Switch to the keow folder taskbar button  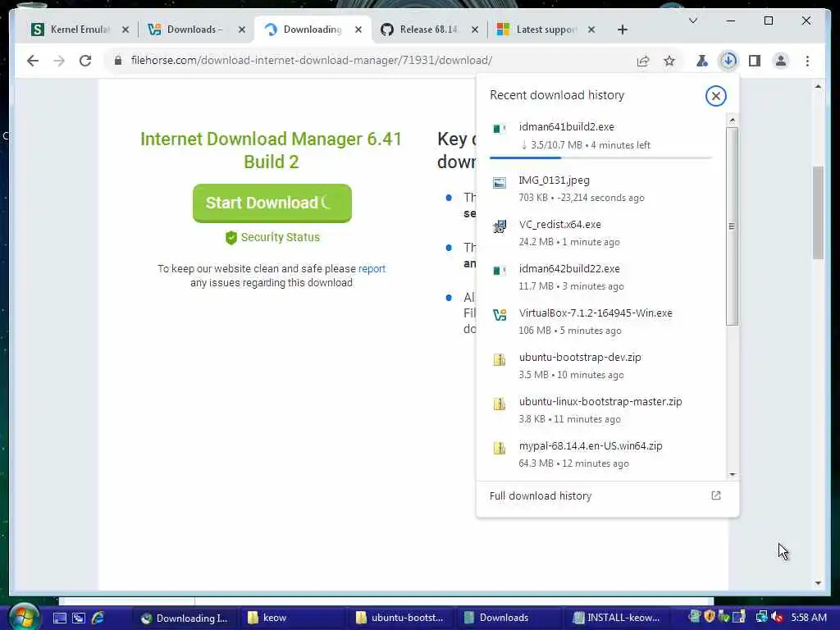[293, 618]
